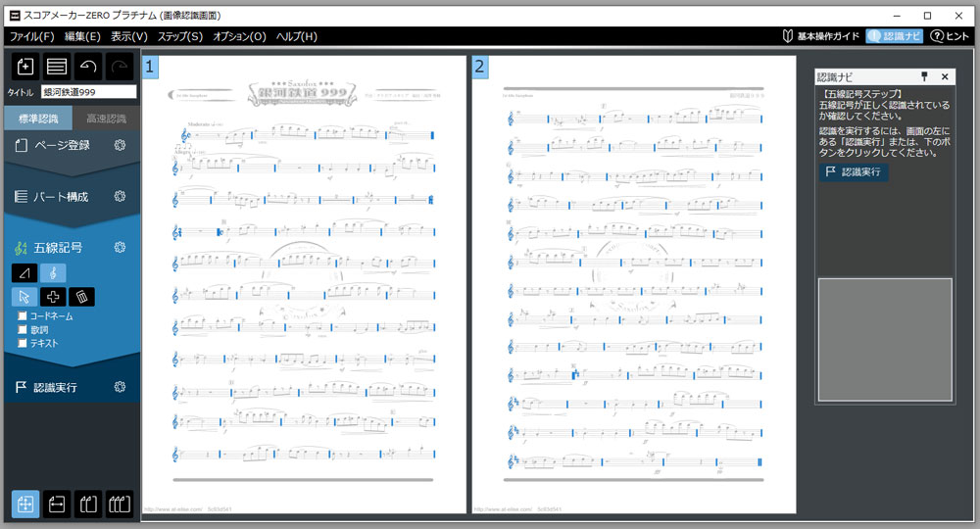Image resolution: width=980 pixels, height=529 pixels.
Task: Click the gray preview box in 認識ナビ
Action: click(x=885, y=339)
